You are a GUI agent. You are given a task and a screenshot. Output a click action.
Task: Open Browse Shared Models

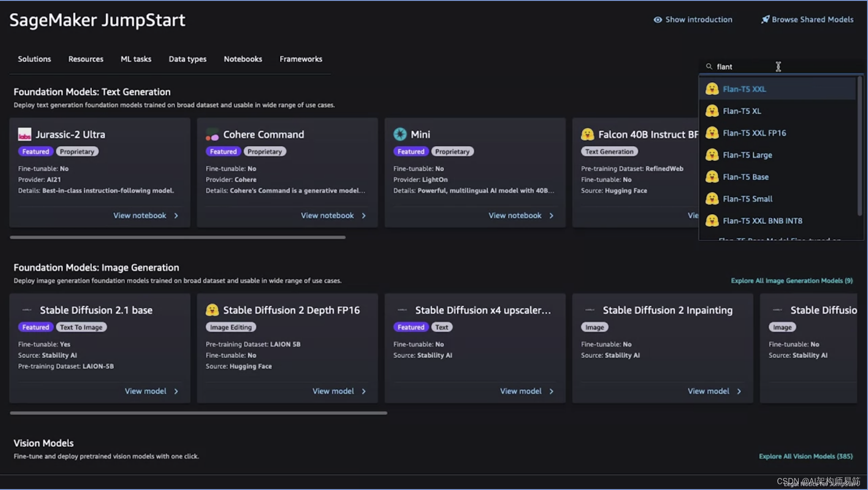807,20
